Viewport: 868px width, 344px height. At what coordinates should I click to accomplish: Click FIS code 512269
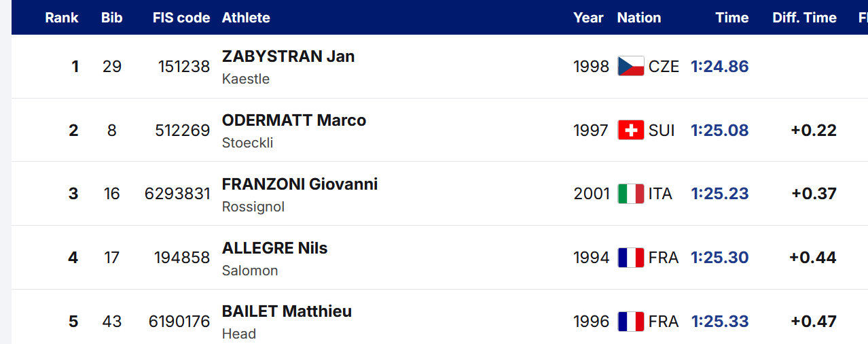[x=182, y=131]
